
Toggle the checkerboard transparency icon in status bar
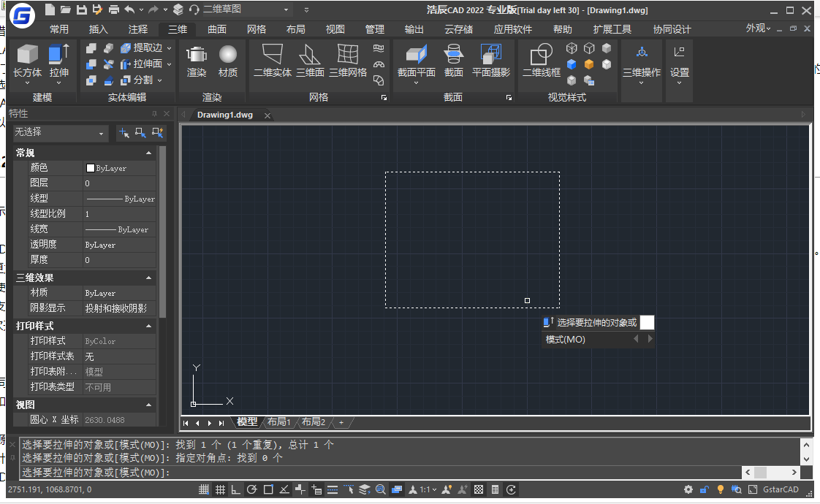tap(479, 489)
